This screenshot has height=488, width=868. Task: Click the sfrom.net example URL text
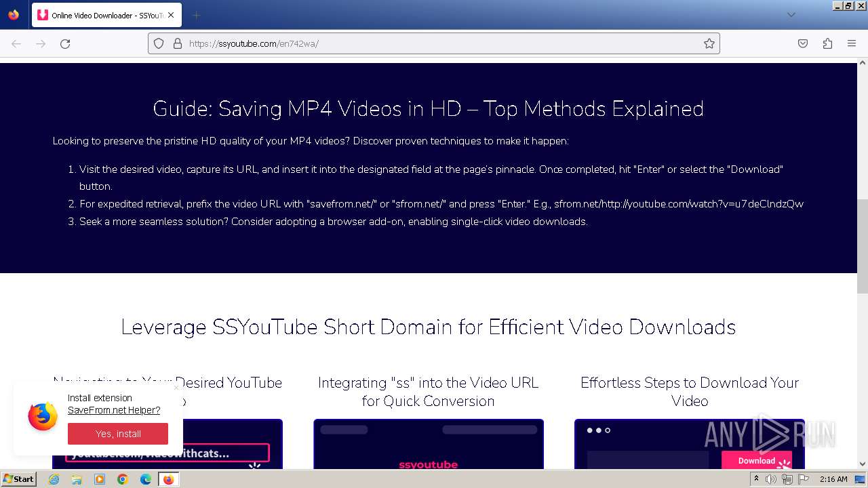679,203
